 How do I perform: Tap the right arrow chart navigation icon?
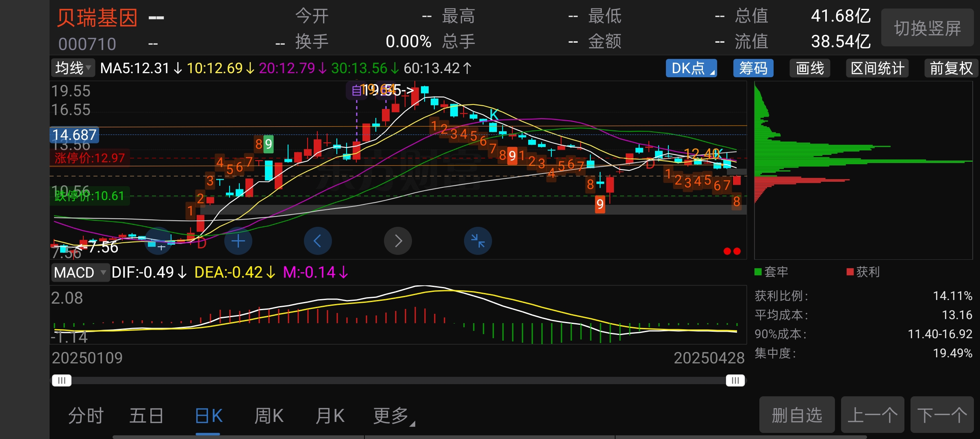click(398, 241)
